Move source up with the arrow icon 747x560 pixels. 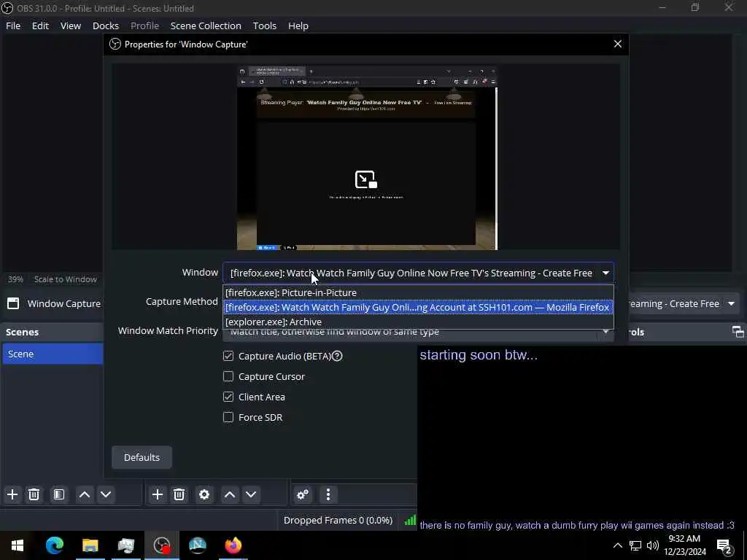click(230, 494)
